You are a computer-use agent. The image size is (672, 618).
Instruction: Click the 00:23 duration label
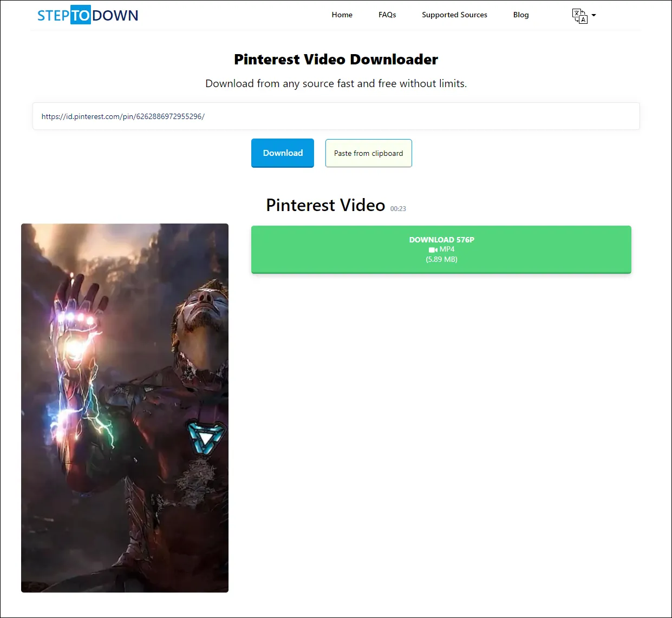point(398,209)
